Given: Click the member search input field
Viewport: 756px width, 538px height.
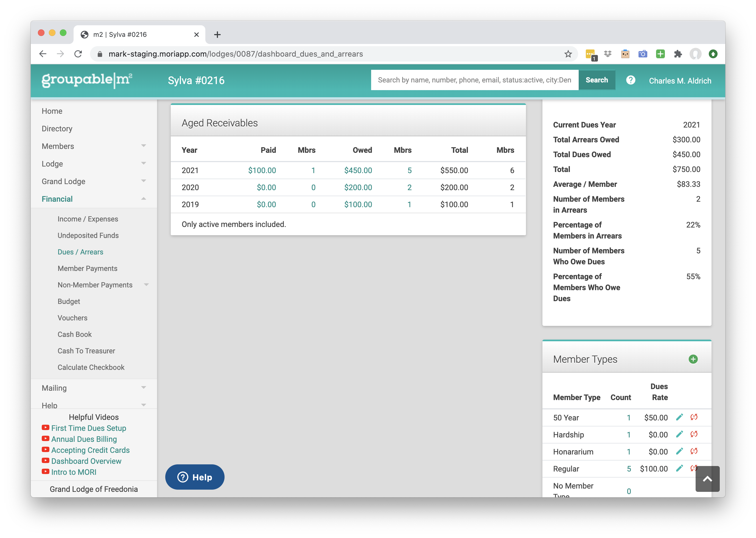Looking at the screenshot, I should 474,80.
